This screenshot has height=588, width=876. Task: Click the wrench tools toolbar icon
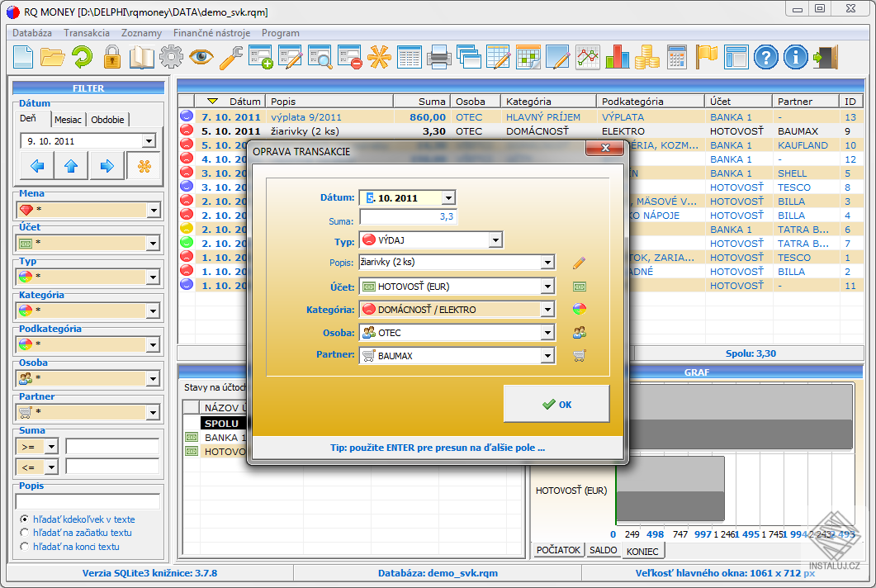(x=230, y=57)
